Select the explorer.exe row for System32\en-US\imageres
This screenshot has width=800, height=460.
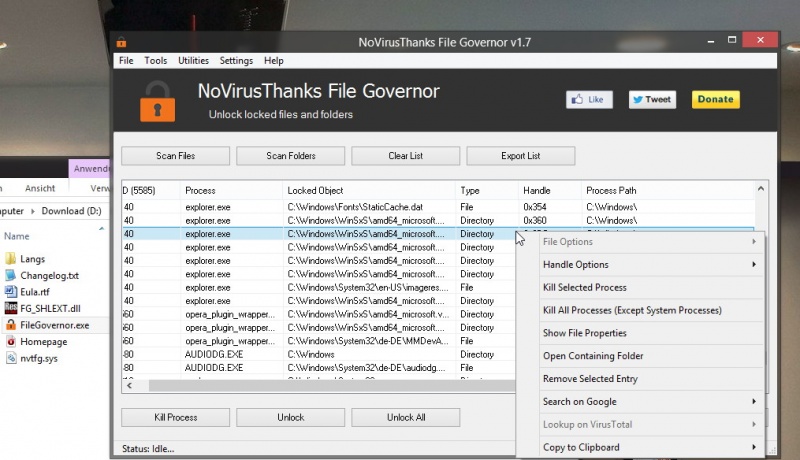coord(319,288)
